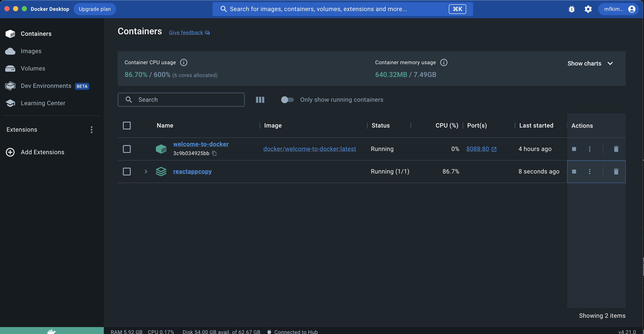The height and width of the screenshot is (334, 644).
Task: Open column selection icon beside search
Action: pyautogui.click(x=260, y=100)
